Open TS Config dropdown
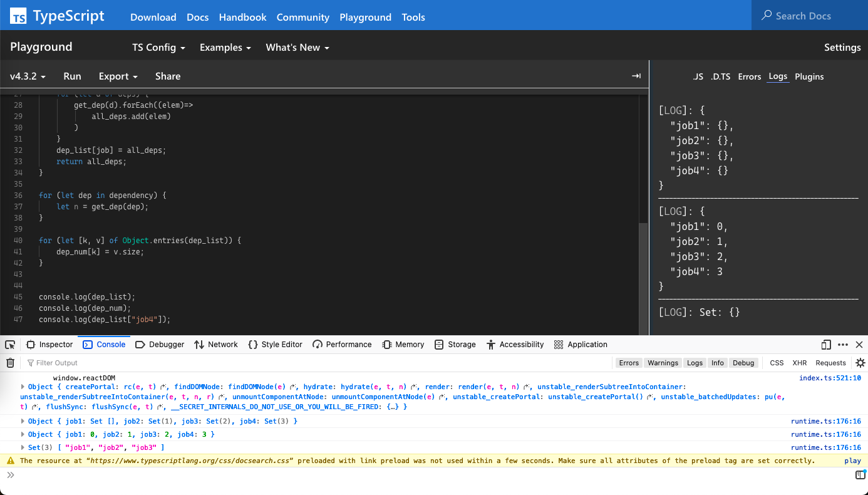The width and height of the screenshot is (868, 495). tap(158, 47)
